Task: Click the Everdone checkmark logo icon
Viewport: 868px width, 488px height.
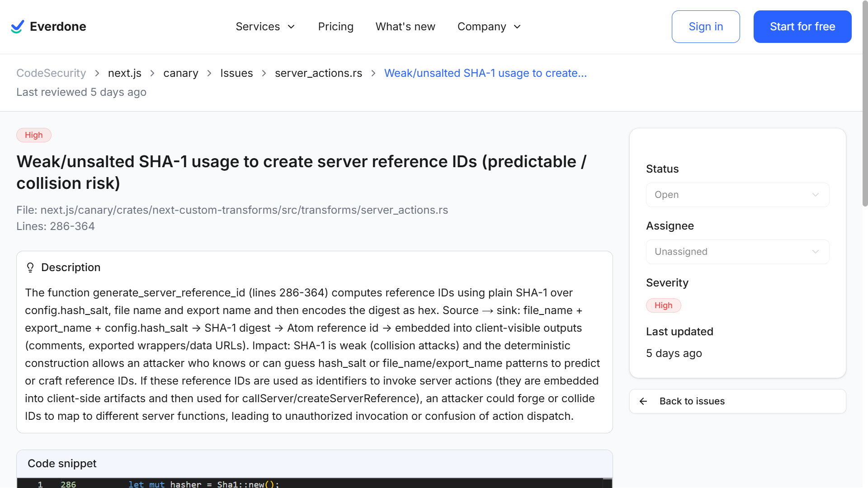Action: [17, 27]
